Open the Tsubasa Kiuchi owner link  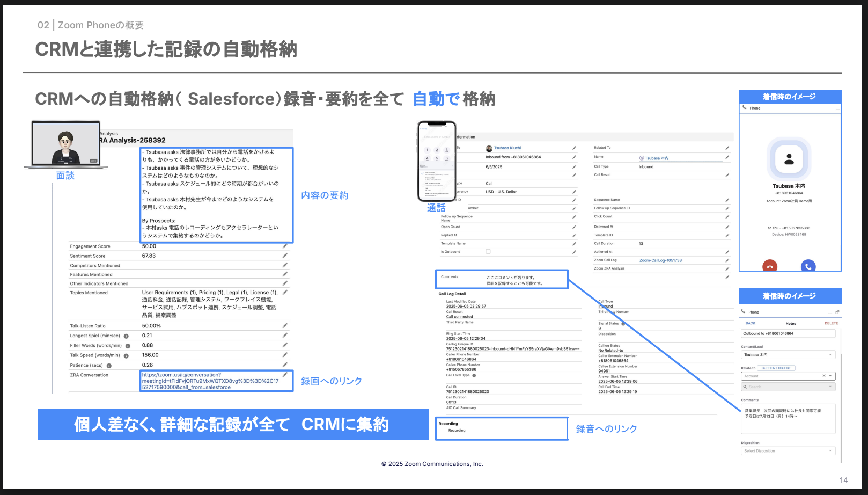pyautogui.click(x=507, y=148)
